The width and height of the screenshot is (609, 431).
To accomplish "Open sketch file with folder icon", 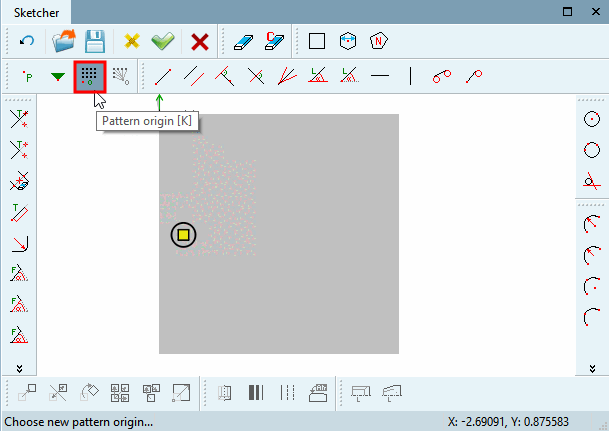I will tap(63, 41).
